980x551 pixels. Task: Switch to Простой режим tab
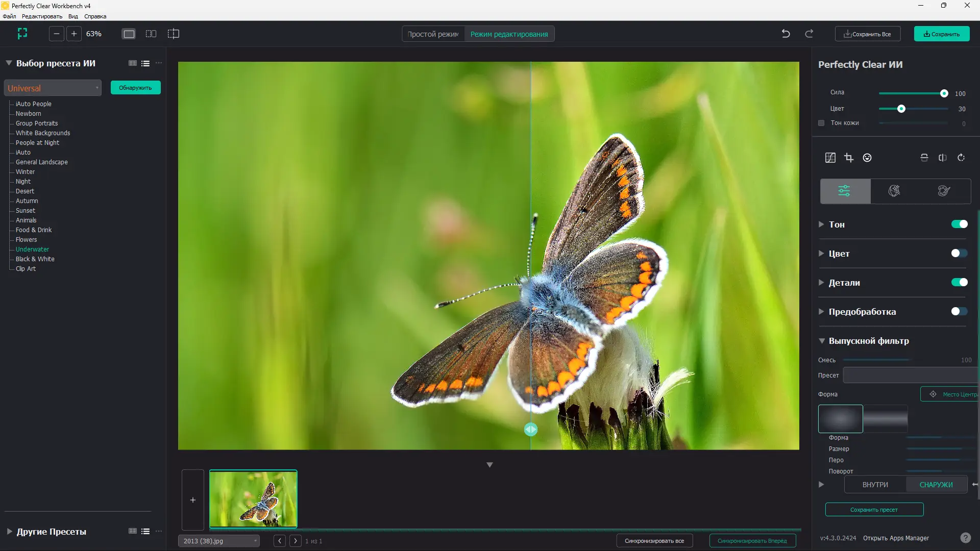(x=433, y=34)
